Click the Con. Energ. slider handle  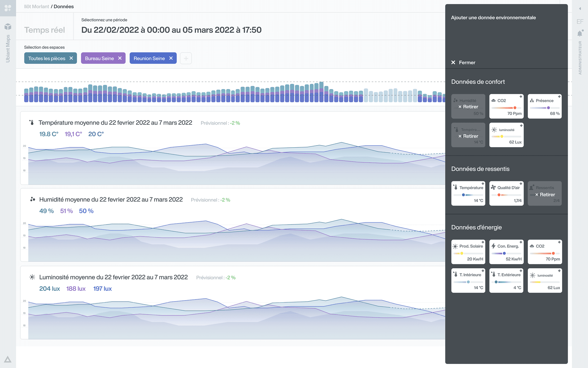pos(504,253)
